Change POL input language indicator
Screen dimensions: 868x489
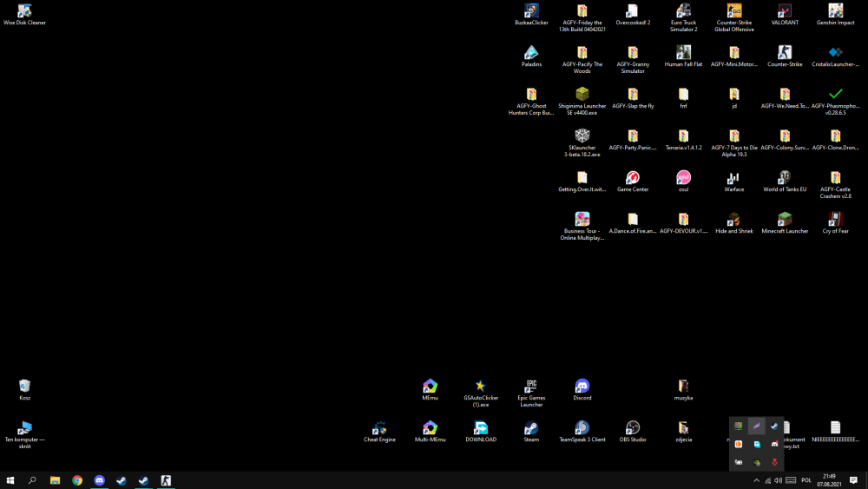806,480
